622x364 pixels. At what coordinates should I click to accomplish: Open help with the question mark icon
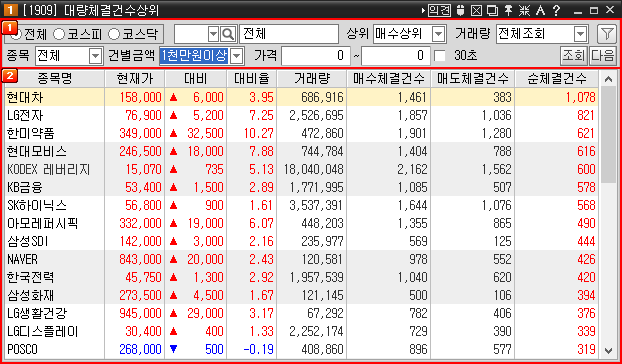pos(556,10)
